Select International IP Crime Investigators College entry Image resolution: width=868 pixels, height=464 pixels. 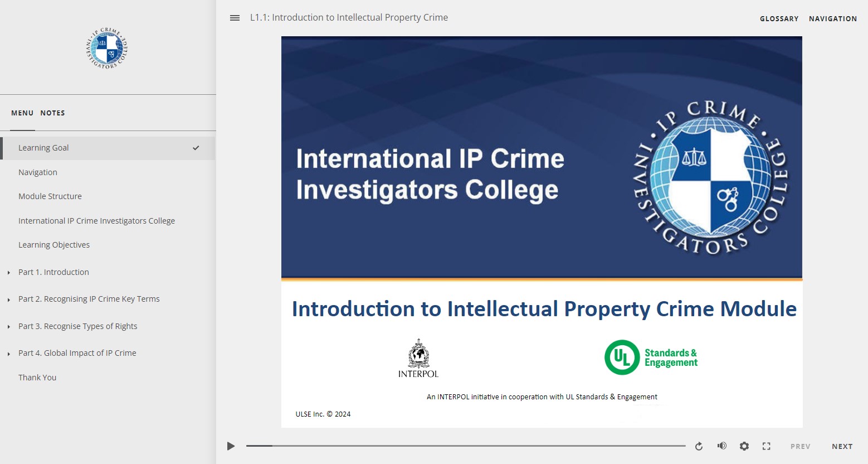coord(96,221)
